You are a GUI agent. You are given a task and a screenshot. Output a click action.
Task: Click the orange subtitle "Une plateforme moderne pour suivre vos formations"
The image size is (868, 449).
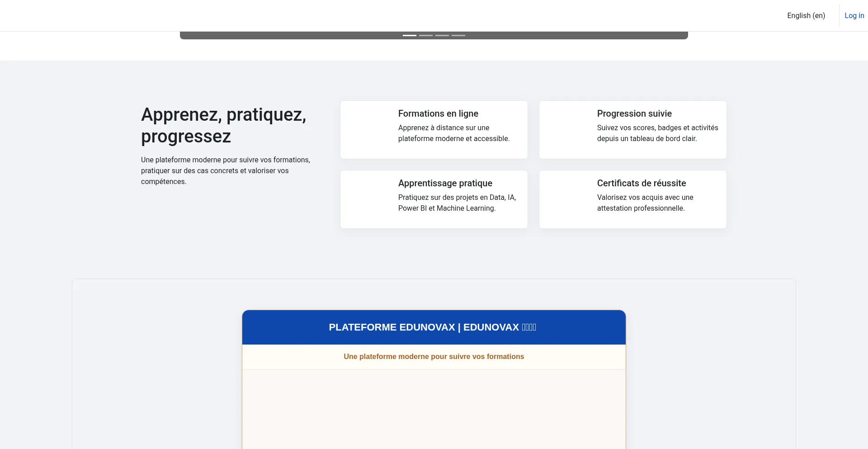click(434, 356)
